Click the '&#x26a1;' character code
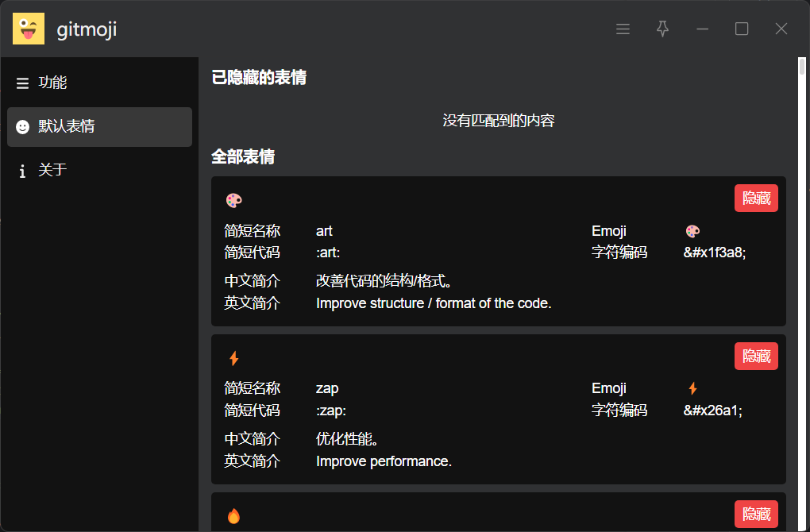Screen dimensions: 810x532 coord(713,411)
